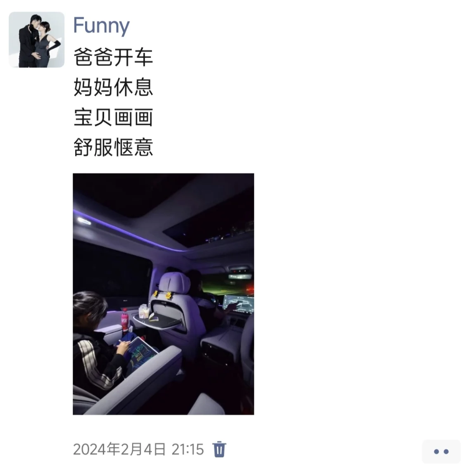The width and height of the screenshot is (475, 476).
Task: Click the white ceiling reading light in photo
Action: pyautogui.click(x=84, y=221)
